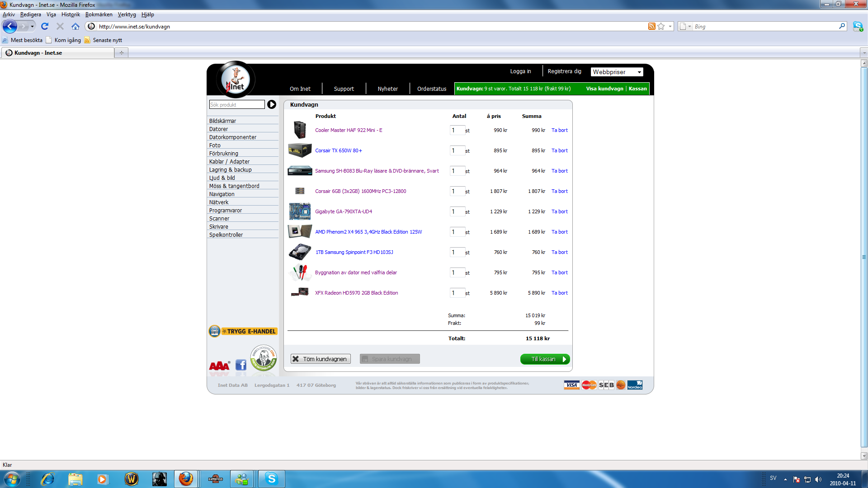This screenshot has height=488, width=868.
Task: Bookmark this page with the star icon
Action: tap(661, 26)
